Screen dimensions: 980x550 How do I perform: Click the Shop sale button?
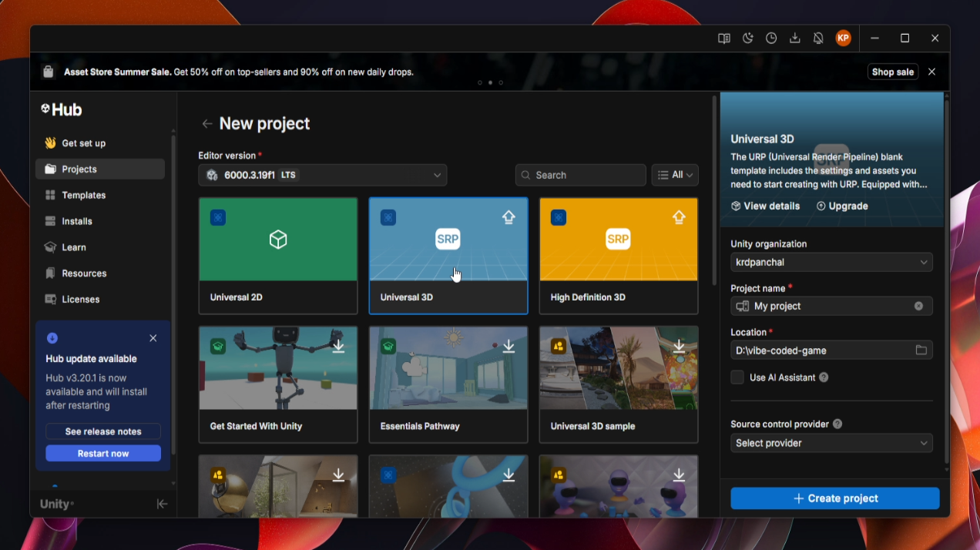point(893,72)
